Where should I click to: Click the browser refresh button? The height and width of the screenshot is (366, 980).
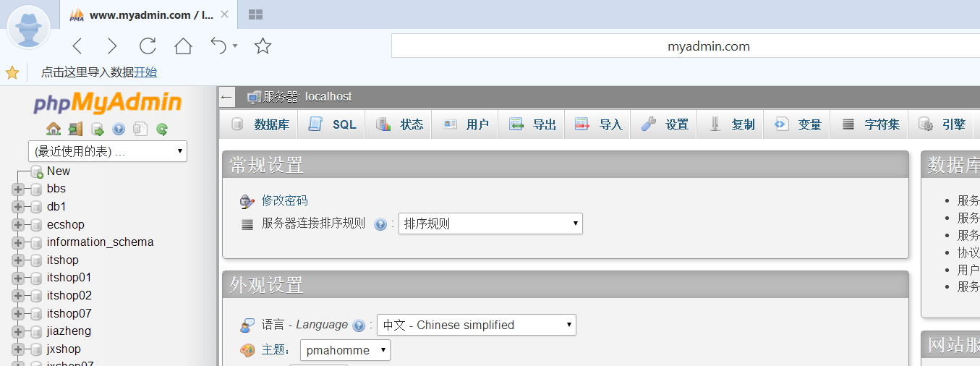point(148,46)
